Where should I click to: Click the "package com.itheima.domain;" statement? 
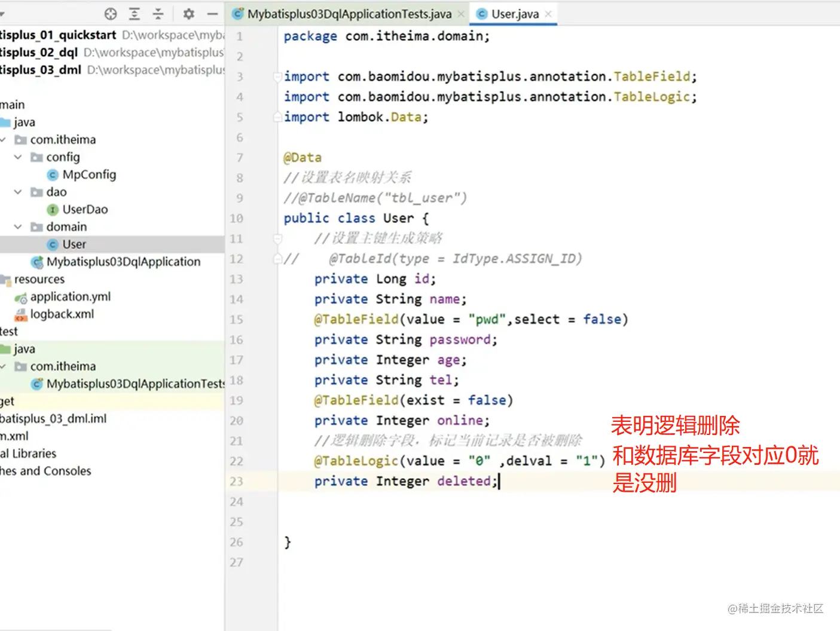coord(387,36)
